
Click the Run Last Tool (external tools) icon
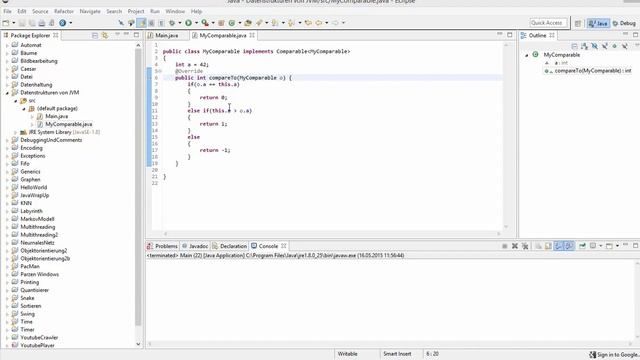coord(205,23)
